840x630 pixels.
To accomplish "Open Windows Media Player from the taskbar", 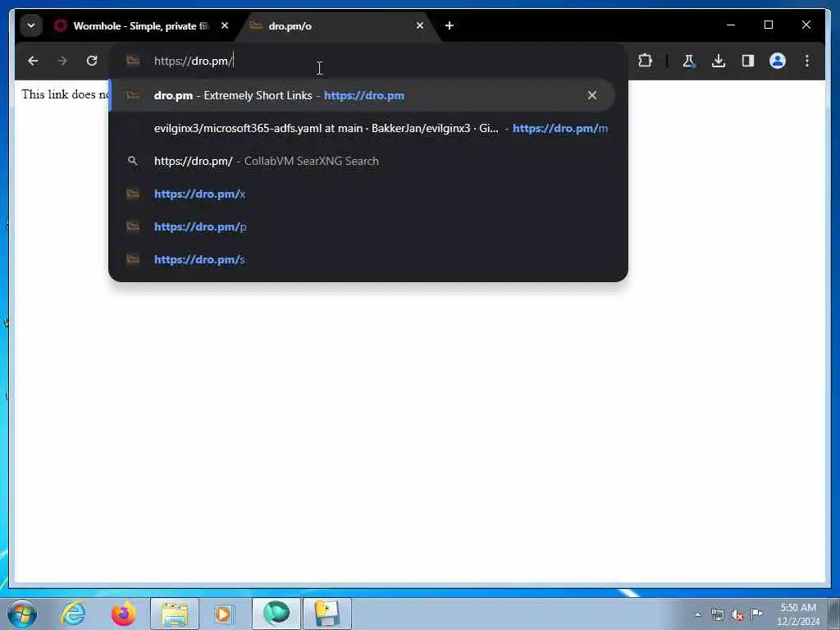I will (224, 614).
